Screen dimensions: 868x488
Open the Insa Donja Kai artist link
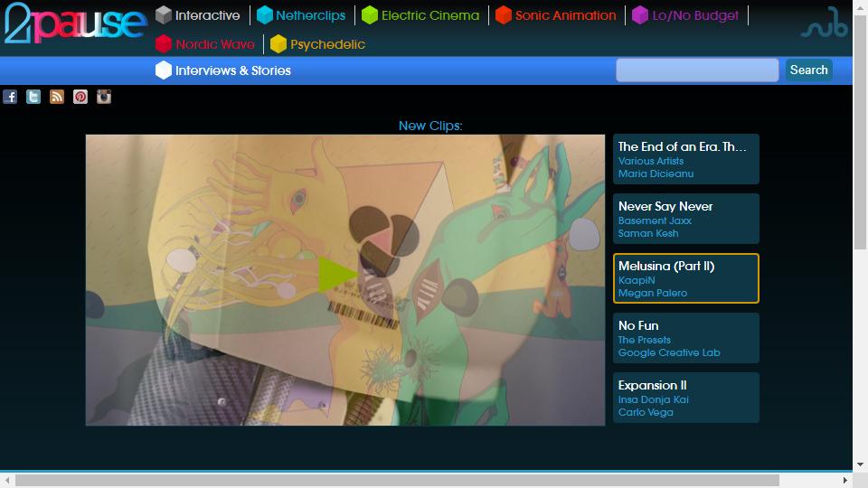coord(653,400)
